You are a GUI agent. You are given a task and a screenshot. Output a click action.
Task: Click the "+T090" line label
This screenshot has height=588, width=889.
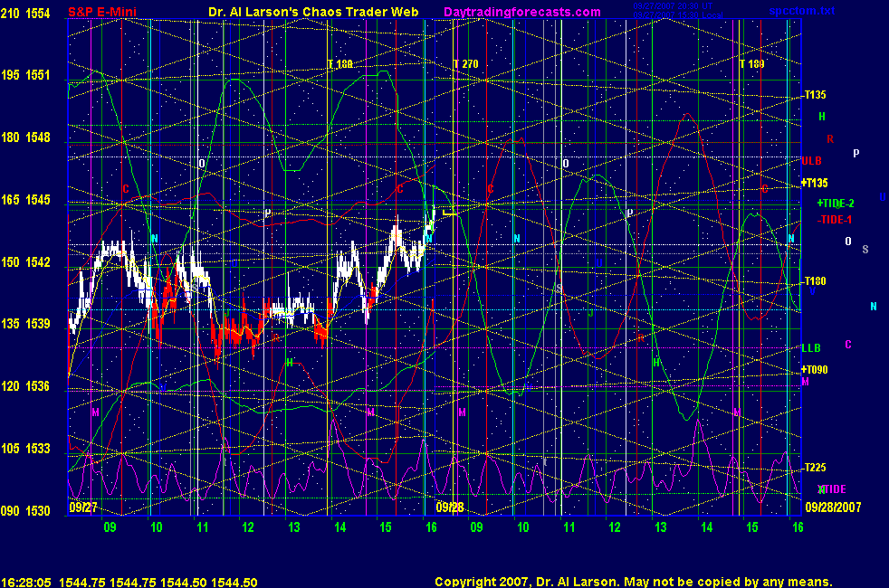[x=814, y=370]
